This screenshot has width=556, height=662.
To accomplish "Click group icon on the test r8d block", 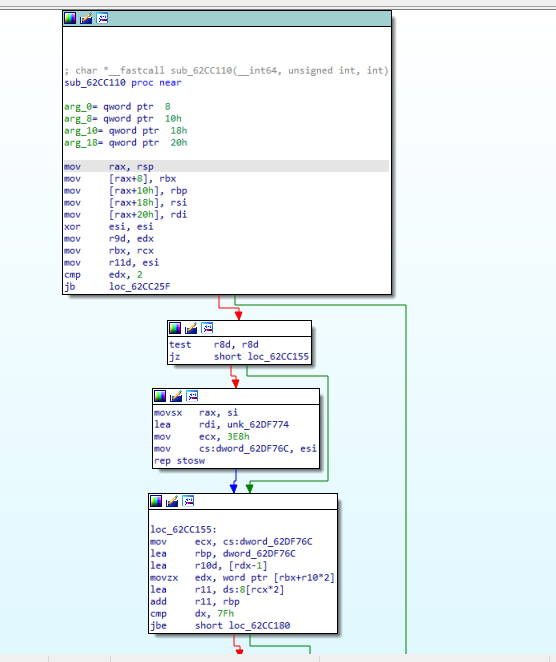I will [x=207, y=328].
